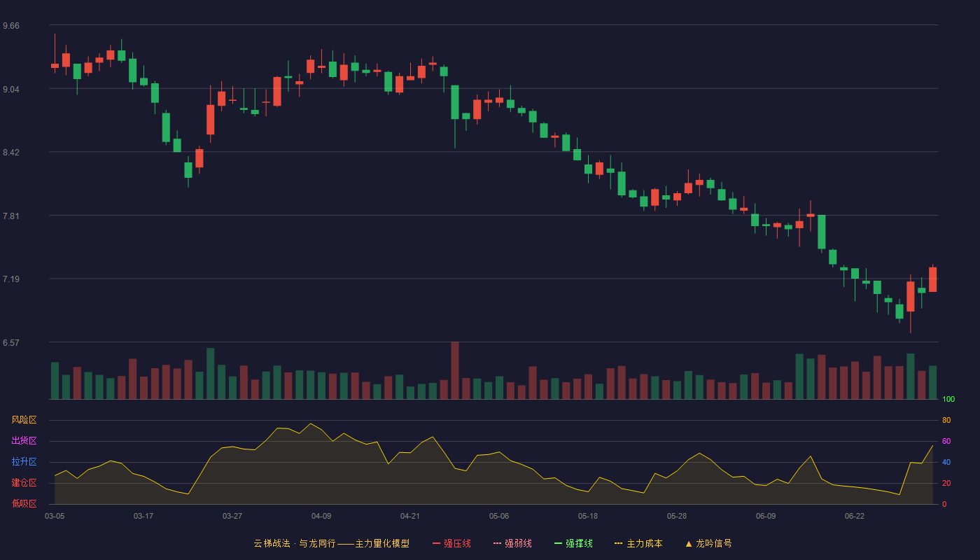Click the 8.42 price axis label
This screenshot has height=560, width=980.
pos(11,153)
